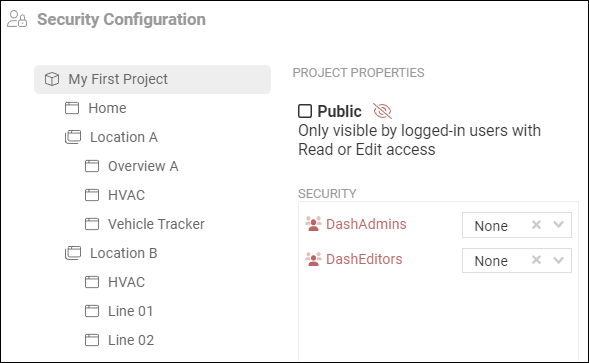The width and height of the screenshot is (589, 363).
Task: Open the DashEditors permission dropdown arrow
Action: point(559,260)
